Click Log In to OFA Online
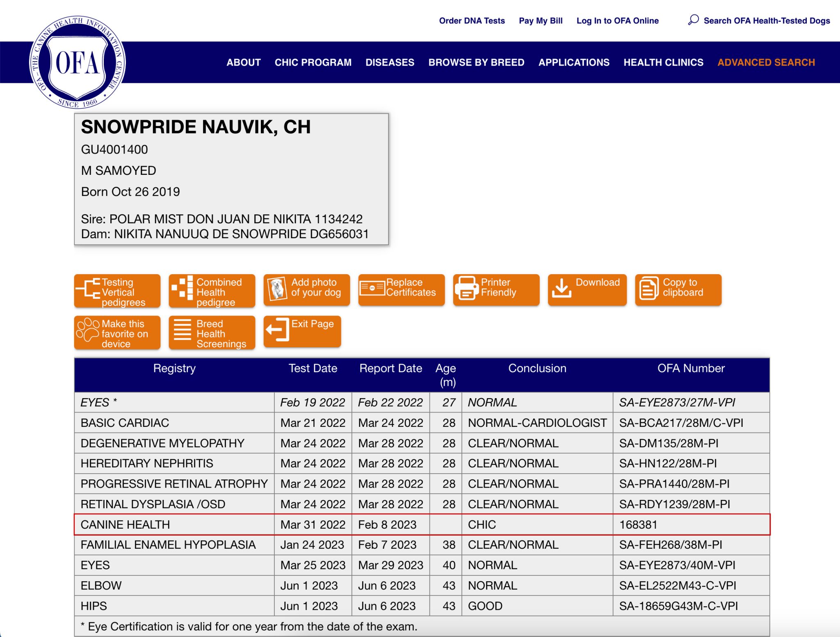The width and height of the screenshot is (840, 637). click(617, 21)
